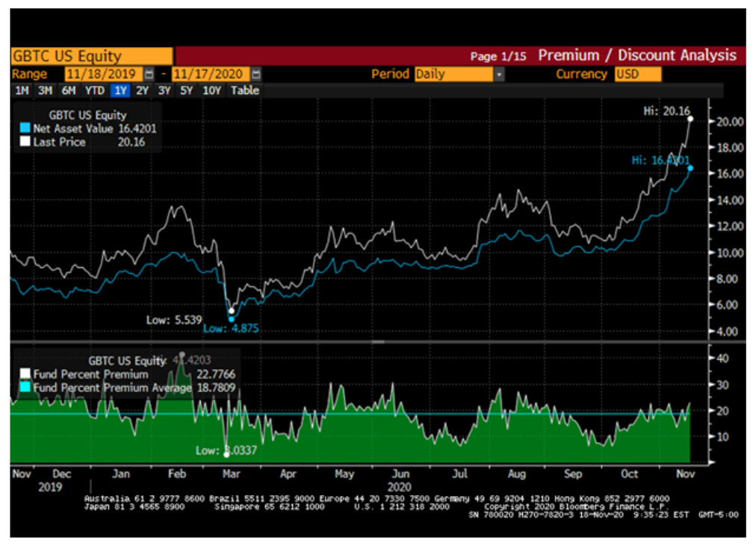Click the white Fund Percent Premium swatch

tap(25, 374)
